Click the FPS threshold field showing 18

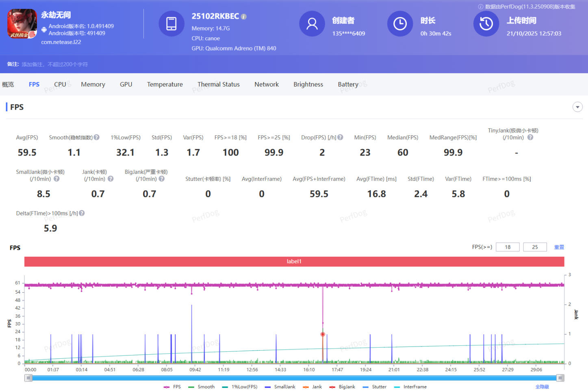pyautogui.click(x=508, y=247)
